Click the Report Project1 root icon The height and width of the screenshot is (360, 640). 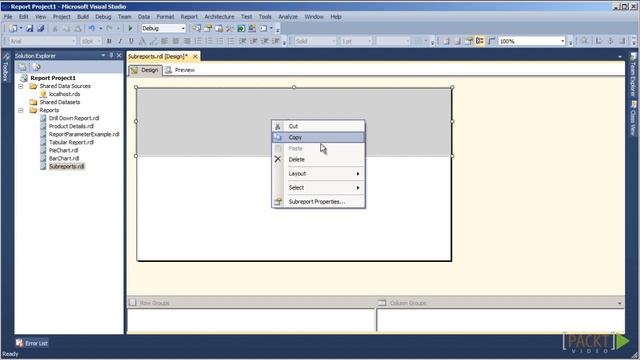tap(24, 78)
